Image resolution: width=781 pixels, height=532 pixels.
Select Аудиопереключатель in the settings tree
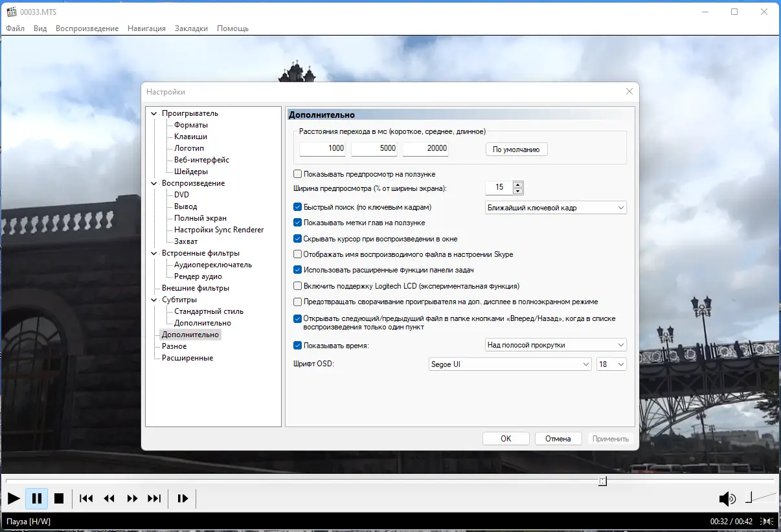tap(213, 265)
